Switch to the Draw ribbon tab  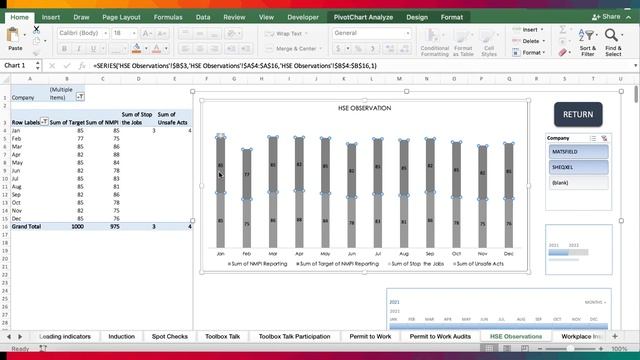click(81, 17)
